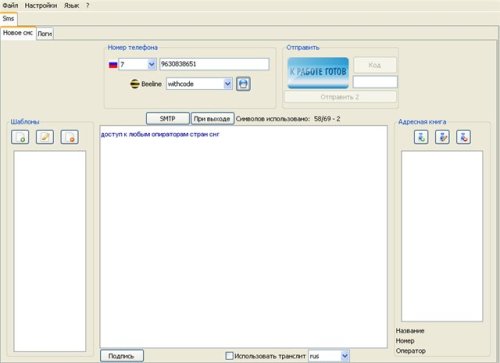Screen dimensions: 500x363
Task: Open the country code 7 dropdown
Action: click(x=151, y=64)
